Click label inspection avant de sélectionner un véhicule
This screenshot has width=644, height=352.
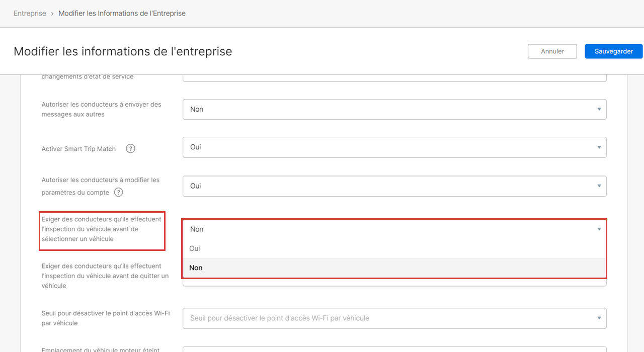(x=102, y=229)
